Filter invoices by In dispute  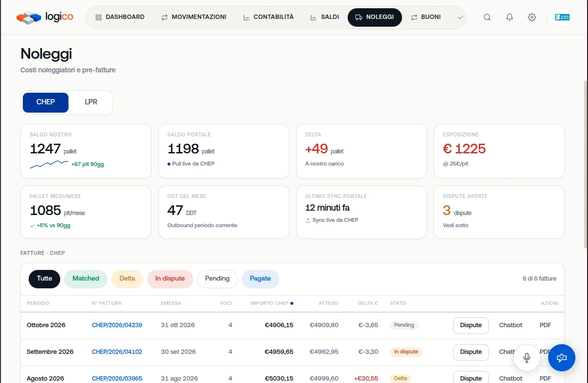(170, 279)
